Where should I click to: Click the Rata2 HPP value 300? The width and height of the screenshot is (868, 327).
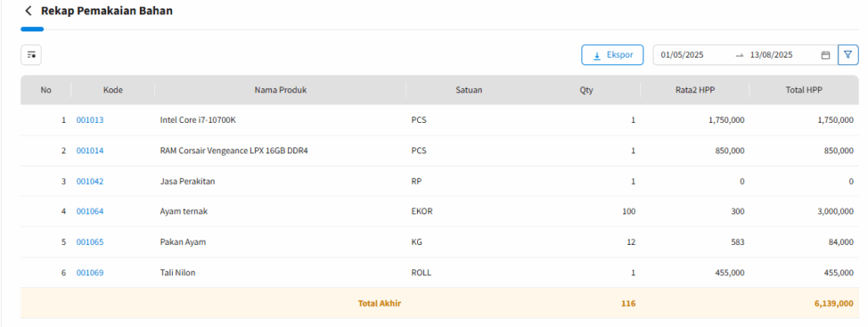tap(738, 211)
